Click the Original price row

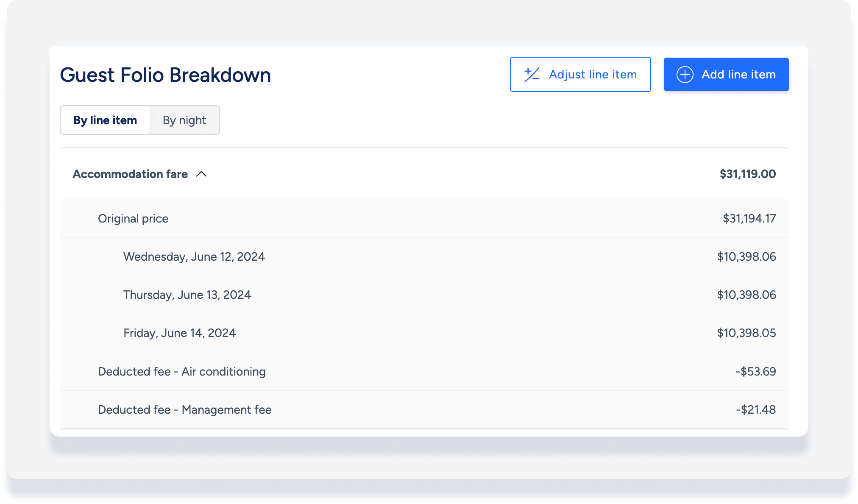click(133, 219)
